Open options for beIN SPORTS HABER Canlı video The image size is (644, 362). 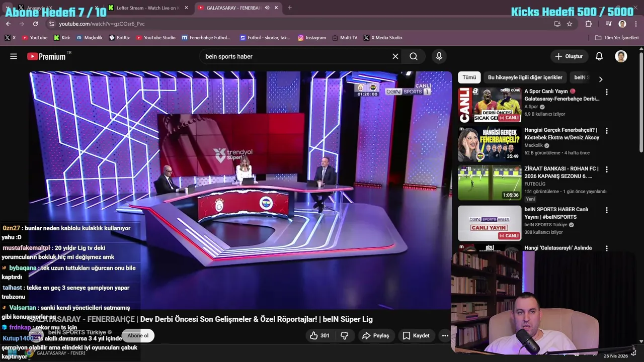pos(606,210)
